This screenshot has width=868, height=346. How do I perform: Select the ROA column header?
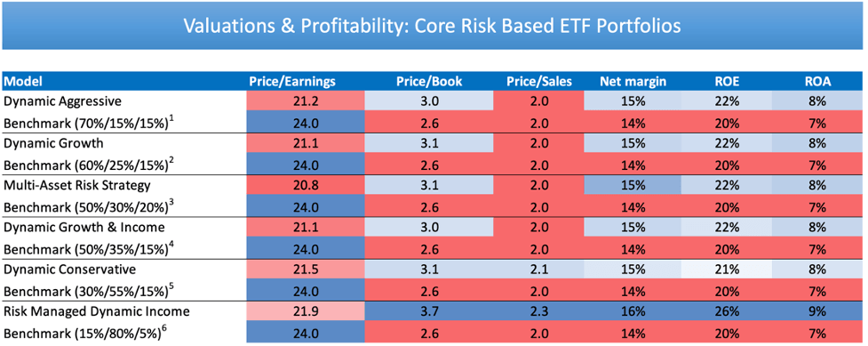coord(816,82)
